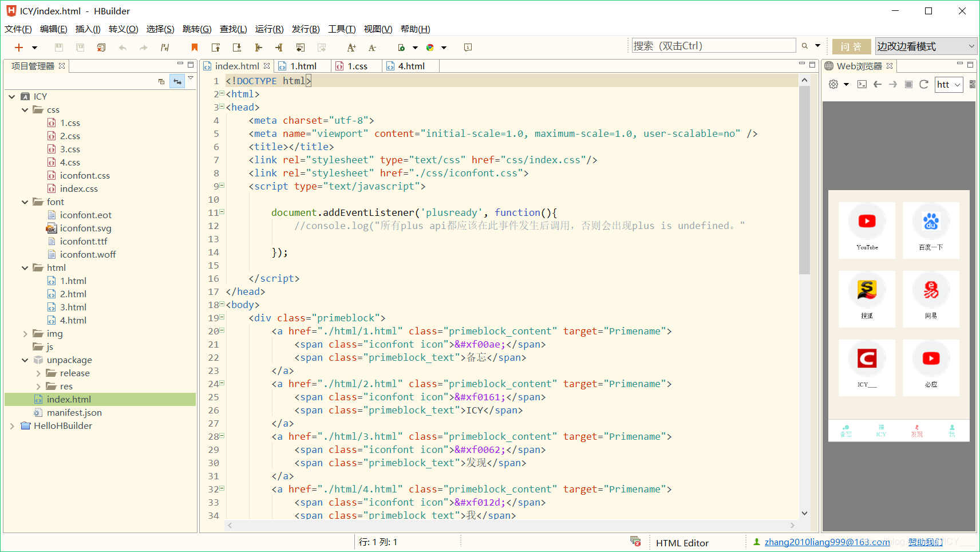
Task: Close the 项目管理器 panel tab
Action: tap(62, 66)
